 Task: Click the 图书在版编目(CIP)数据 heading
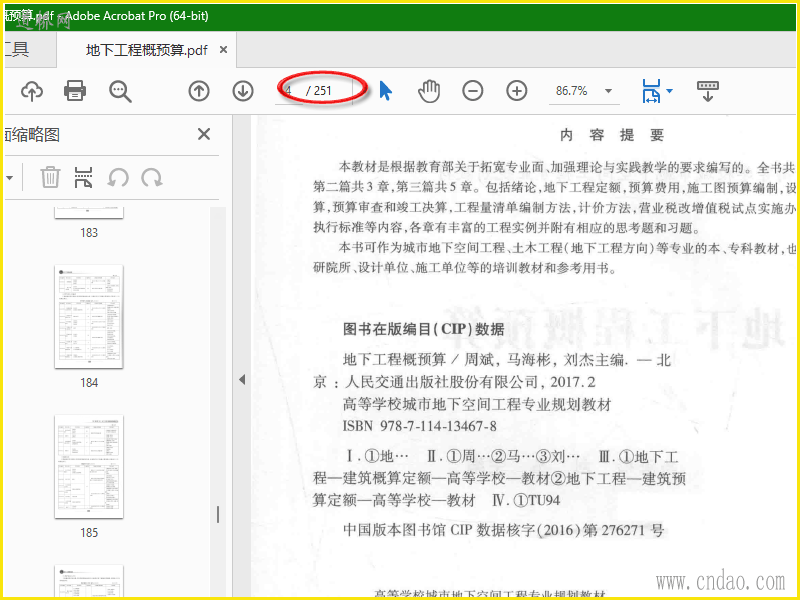pyautogui.click(x=423, y=329)
